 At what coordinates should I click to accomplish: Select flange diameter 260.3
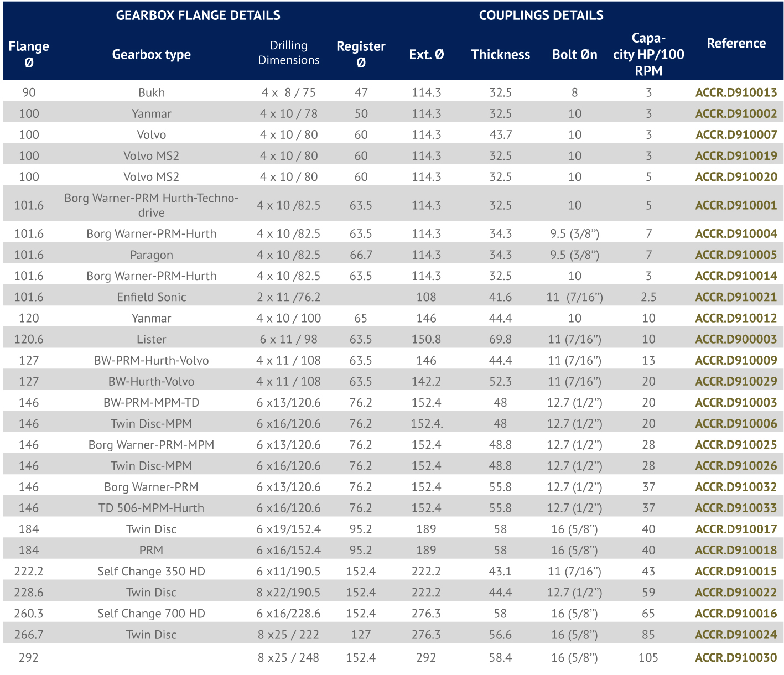[x=29, y=613]
